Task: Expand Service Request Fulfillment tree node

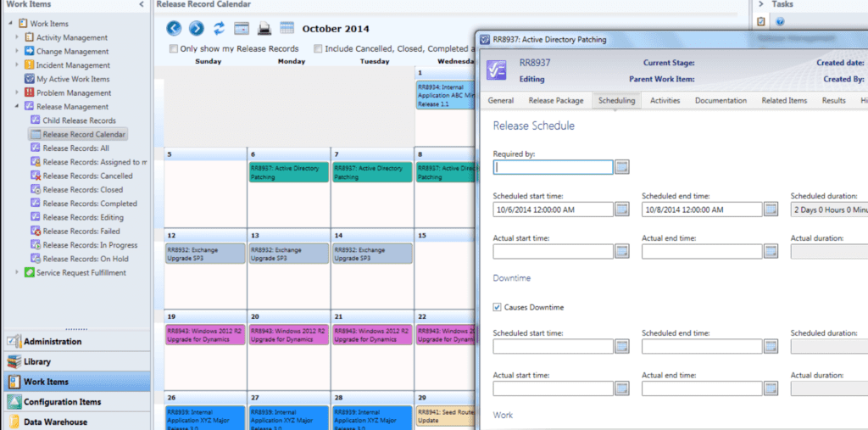Action: coord(17,272)
